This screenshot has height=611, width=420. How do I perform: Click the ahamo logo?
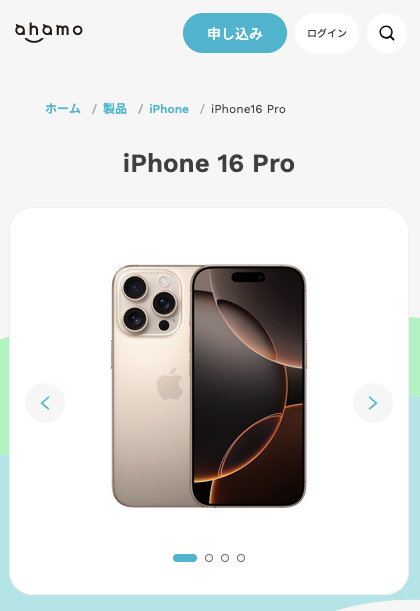point(49,32)
